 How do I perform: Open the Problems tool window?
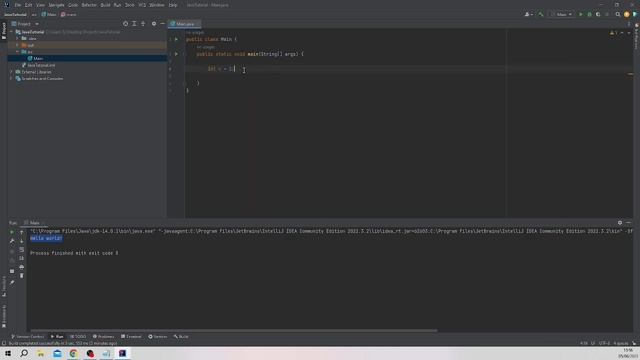103,337
